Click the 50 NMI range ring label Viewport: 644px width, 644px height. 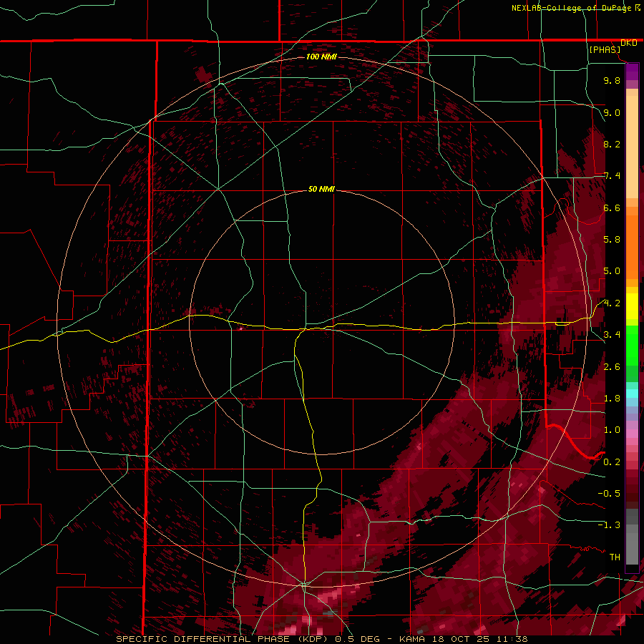tap(321, 189)
